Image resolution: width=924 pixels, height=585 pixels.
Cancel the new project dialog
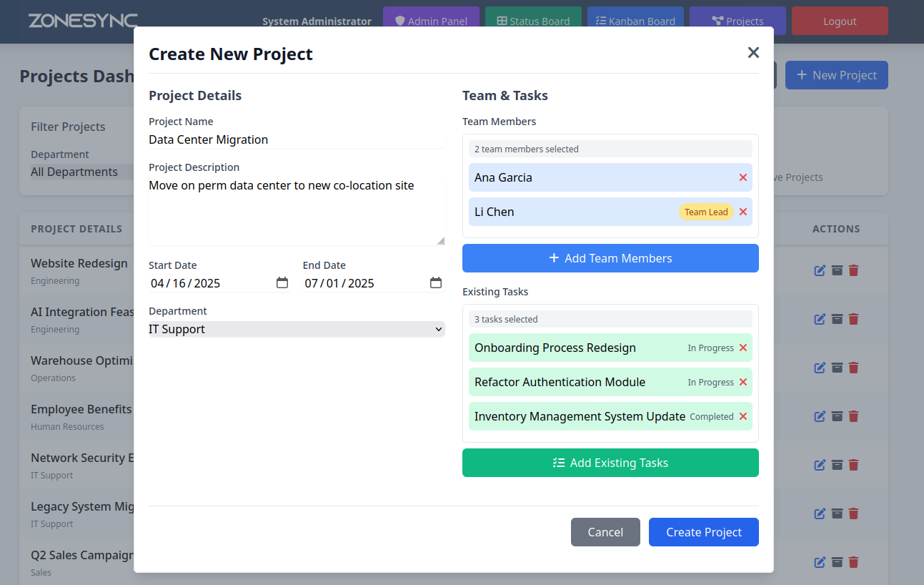click(605, 532)
